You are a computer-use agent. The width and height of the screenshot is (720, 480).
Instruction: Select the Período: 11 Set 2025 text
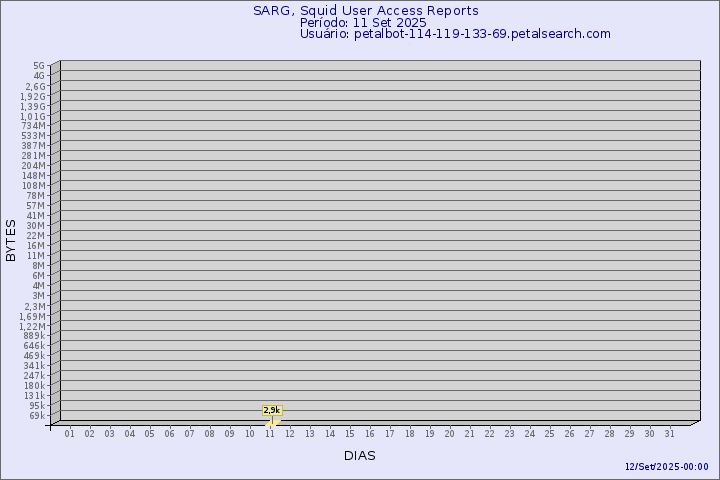(363, 22)
